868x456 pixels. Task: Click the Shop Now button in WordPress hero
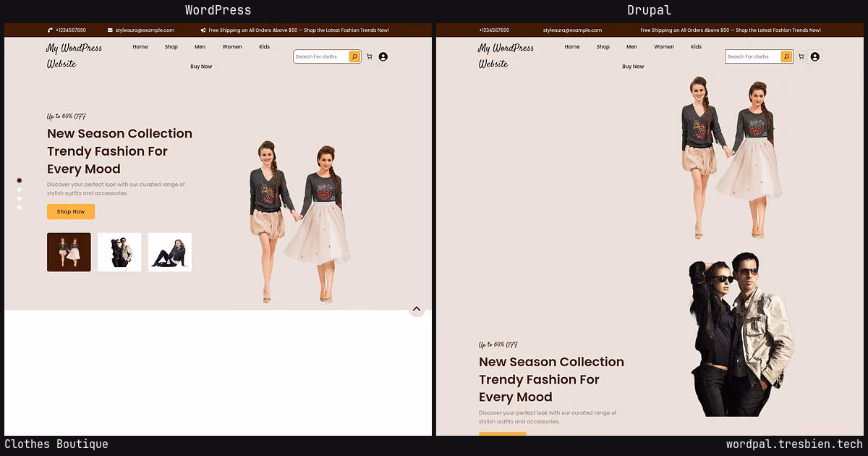[71, 211]
